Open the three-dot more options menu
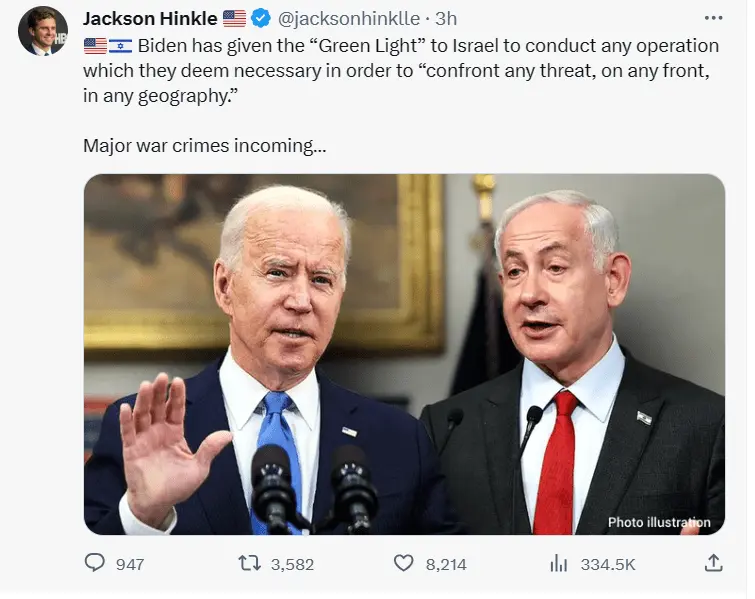The image size is (755, 599). pos(713,18)
